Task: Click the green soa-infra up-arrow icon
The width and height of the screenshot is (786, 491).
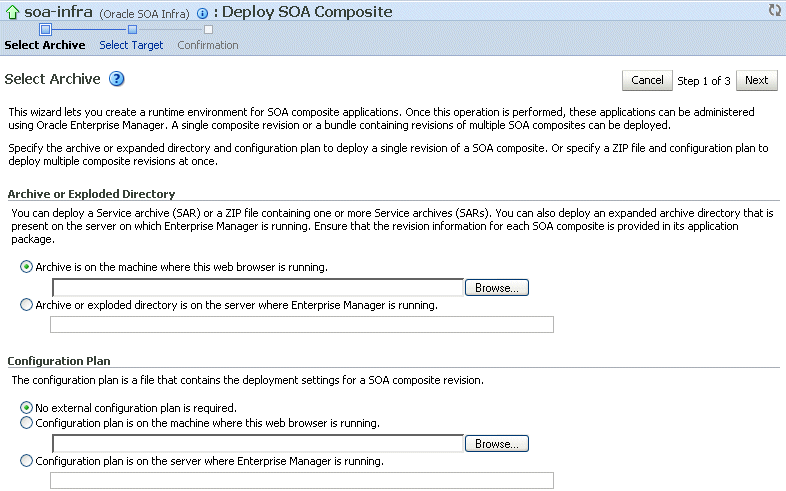Action: 13,13
